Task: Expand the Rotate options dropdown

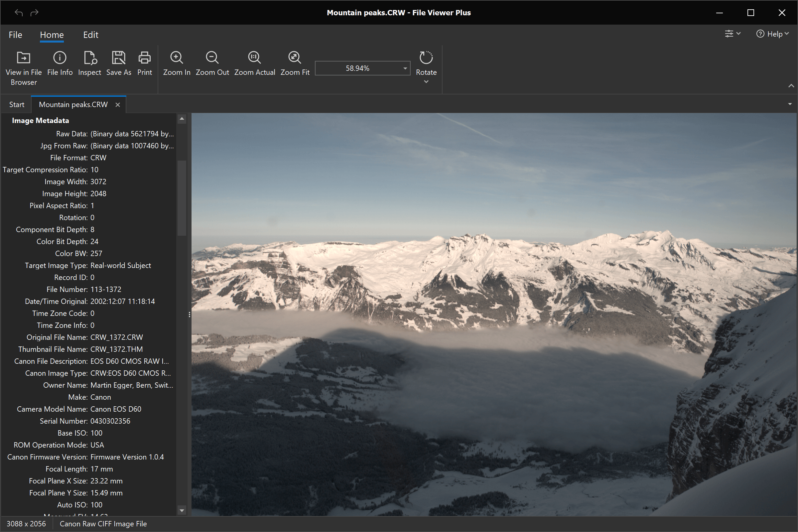Action: pyautogui.click(x=426, y=82)
